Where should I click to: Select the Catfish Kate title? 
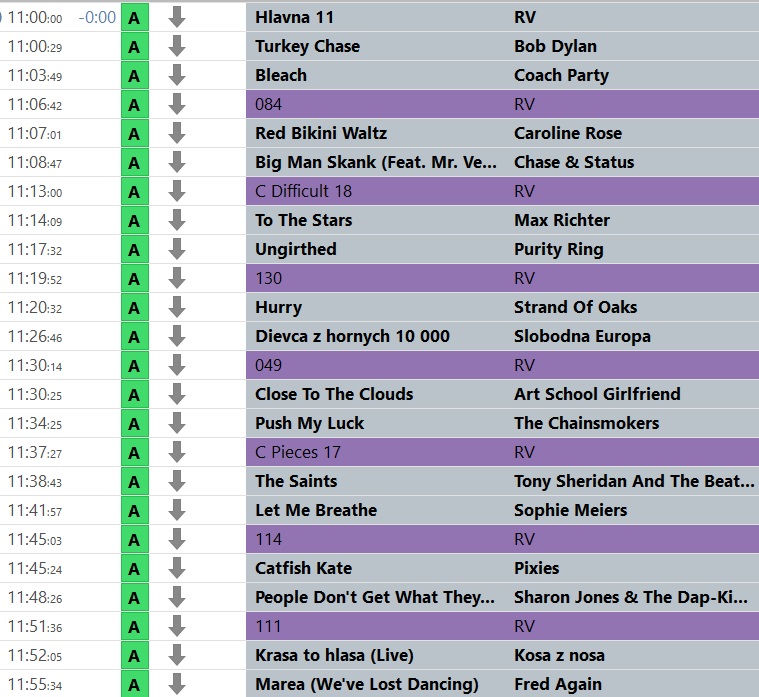pyautogui.click(x=304, y=569)
